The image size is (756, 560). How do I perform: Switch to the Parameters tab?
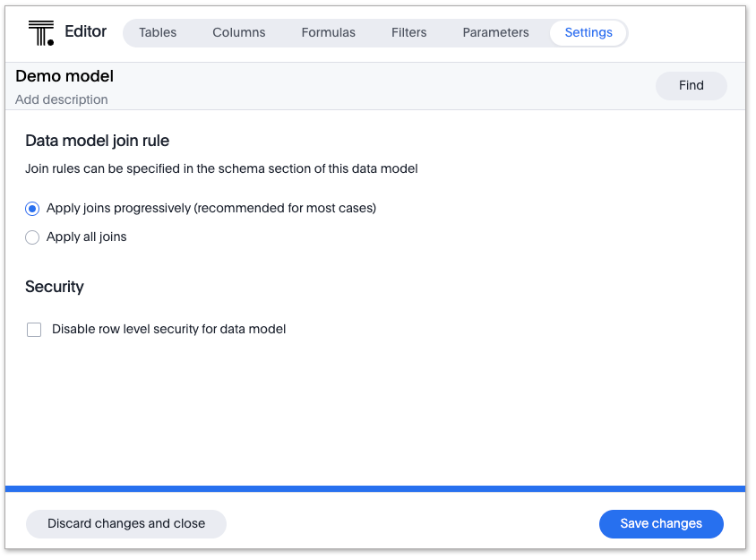(495, 32)
